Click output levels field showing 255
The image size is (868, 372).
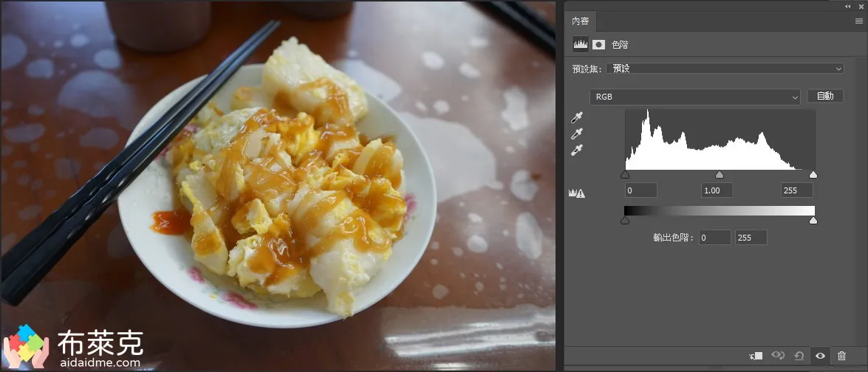pyautogui.click(x=751, y=238)
